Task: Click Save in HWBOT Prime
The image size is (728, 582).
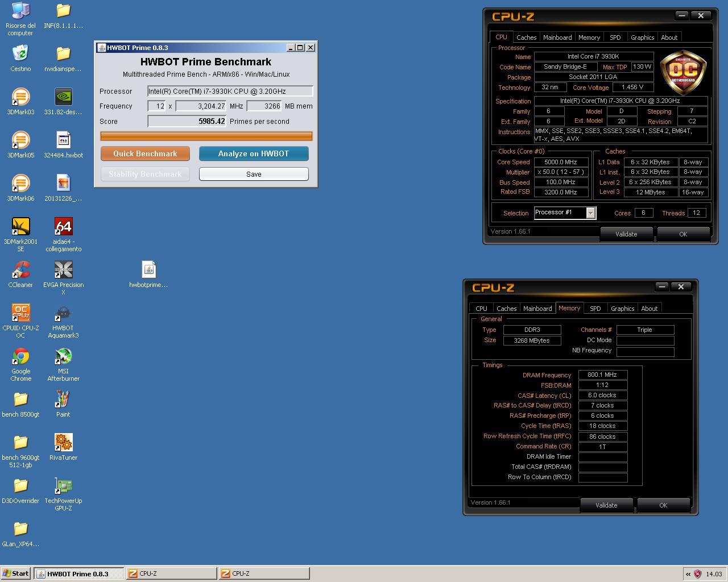Action: pyautogui.click(x=254, y=174)
